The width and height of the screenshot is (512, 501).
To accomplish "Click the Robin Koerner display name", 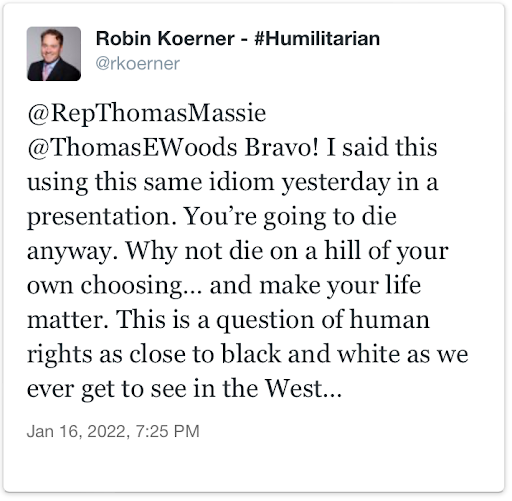I will [165, 38].
